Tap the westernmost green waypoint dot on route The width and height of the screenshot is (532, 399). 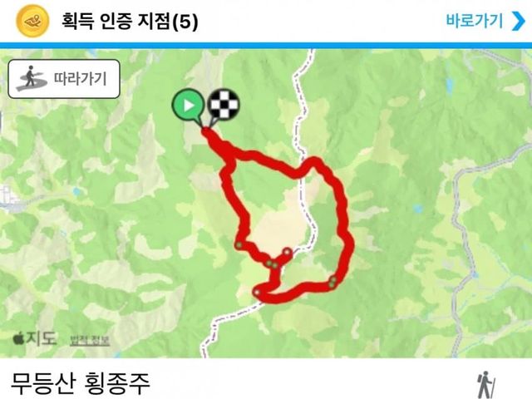[239, 245]
